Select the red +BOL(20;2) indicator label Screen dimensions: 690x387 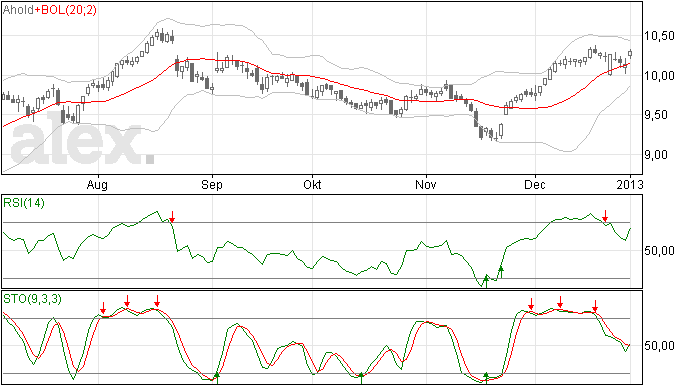tap(66, 10)
